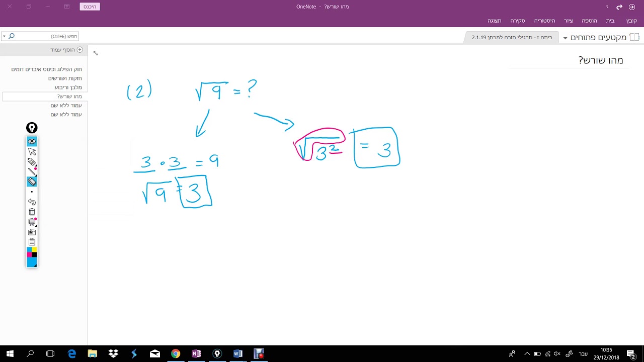This screenshot has width=644, height=362.
Task: Select the highlighter marker tool
Action: point(32,161)
